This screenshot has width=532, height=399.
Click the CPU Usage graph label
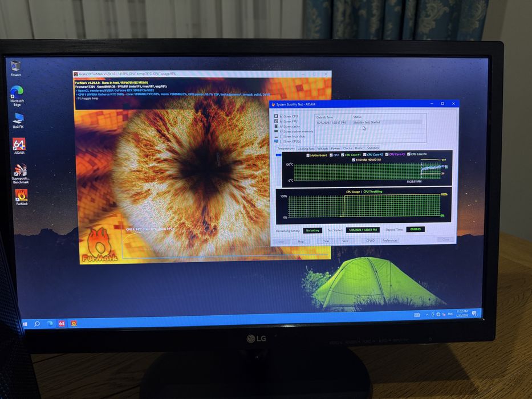coord(352,192)
